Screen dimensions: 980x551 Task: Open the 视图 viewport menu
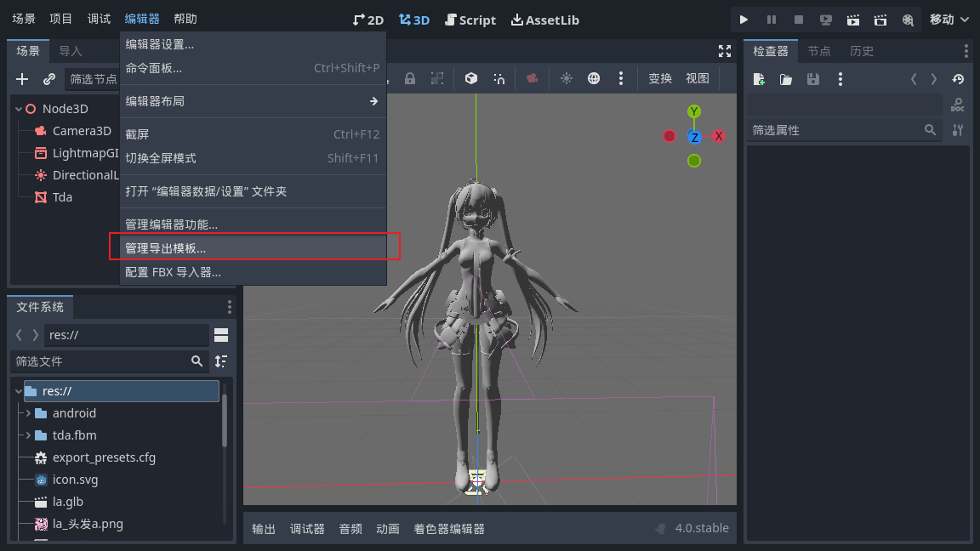(x=698, y=79)
